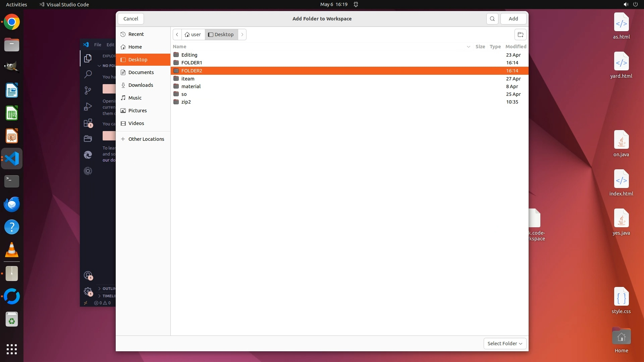Open the Run and Debug icon
The height and width of the screenshot is (362, 644).
coord(88,107)
